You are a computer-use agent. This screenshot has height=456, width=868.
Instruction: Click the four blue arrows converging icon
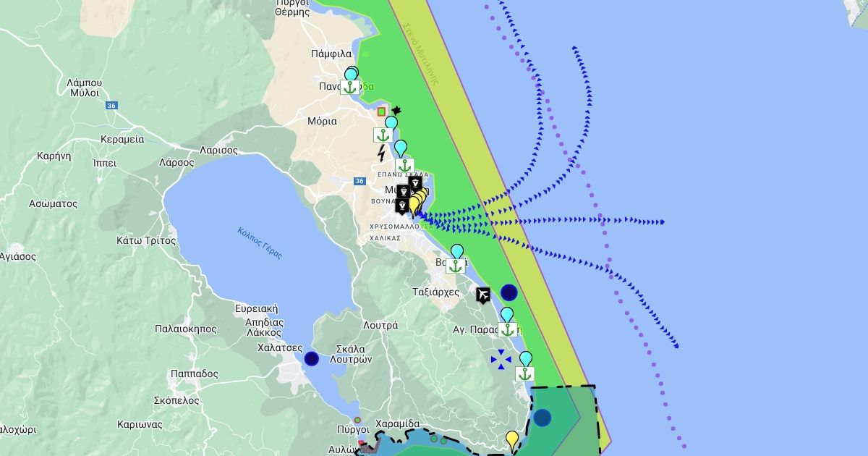click(501, 359)
